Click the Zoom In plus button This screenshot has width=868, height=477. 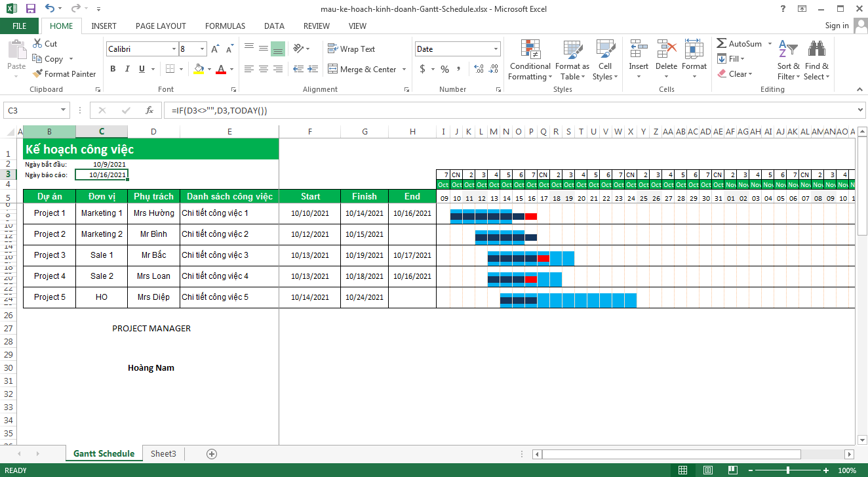pos(825,470)
